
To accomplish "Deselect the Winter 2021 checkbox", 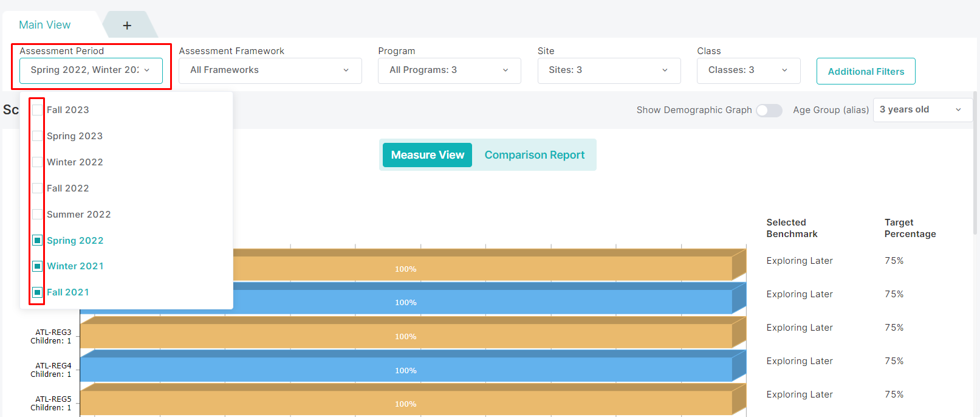I will pos(38,266).
